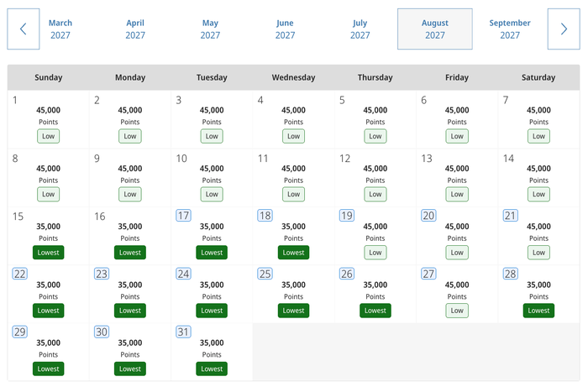This screenshot has width=588, height=387.
Task: Select date 25 on Wednesday
Action: pyautogui.click(x=265, y=274)
